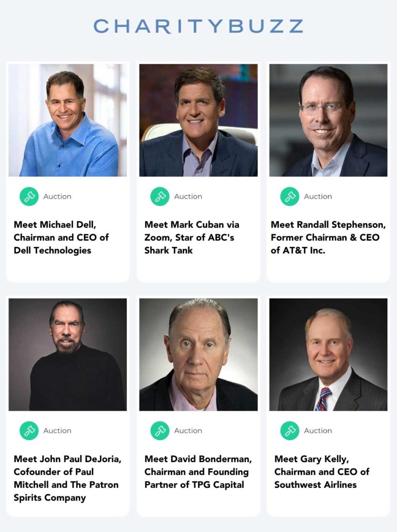Screen dimensions: 397x532
Task: Click the auction gavel icon on John Paul DeJoria card
Action: click(x=29, y=431)
